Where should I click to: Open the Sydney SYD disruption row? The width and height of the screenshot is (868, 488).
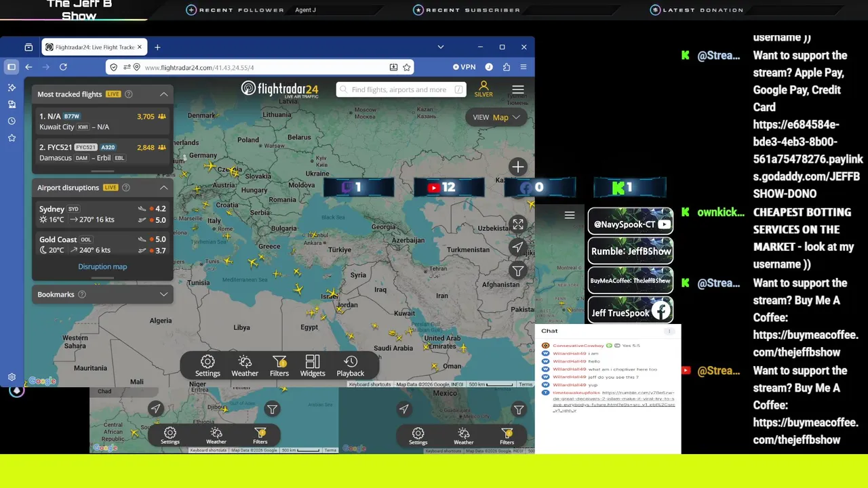pyautogui.click(x=102, y=214)
